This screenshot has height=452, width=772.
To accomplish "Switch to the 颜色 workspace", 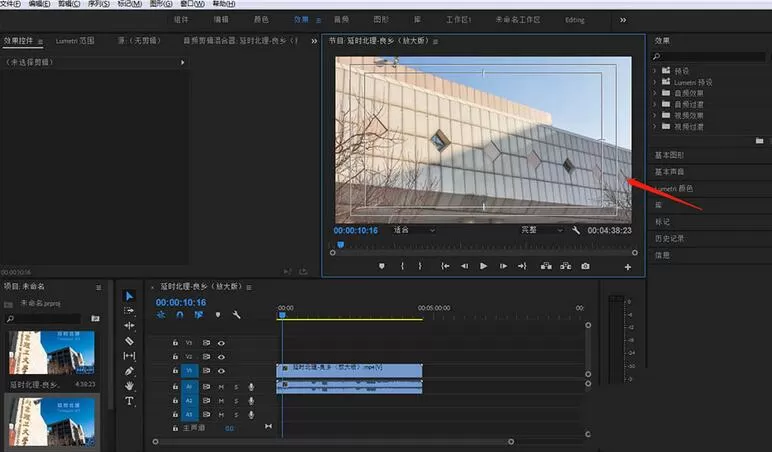I will [261, 20].
